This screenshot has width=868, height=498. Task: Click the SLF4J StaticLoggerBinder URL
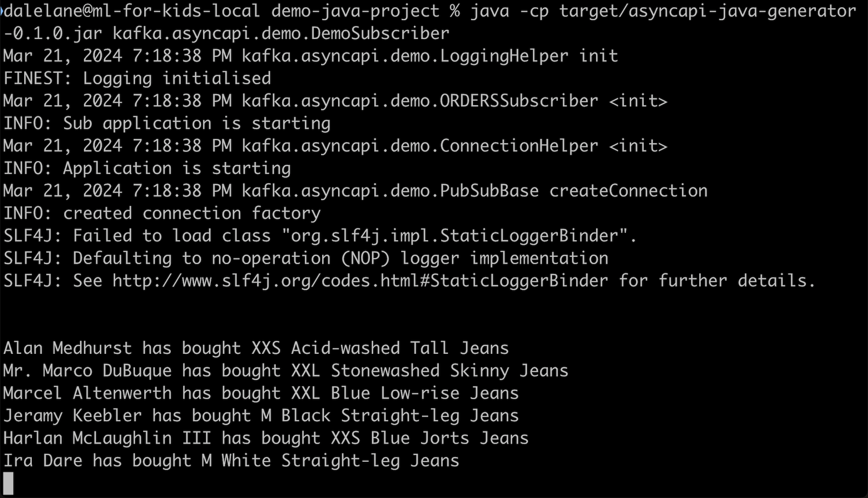tap(360, 281)
